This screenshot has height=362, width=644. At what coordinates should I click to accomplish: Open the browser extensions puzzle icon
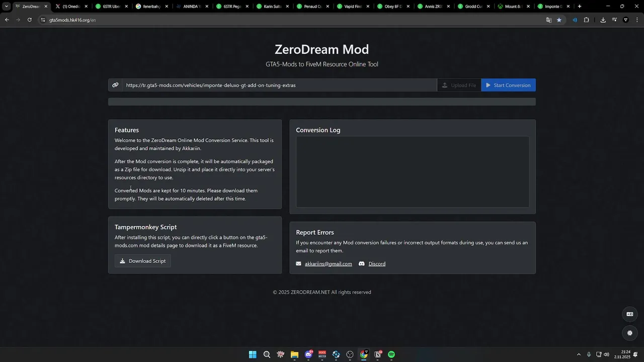587,20
